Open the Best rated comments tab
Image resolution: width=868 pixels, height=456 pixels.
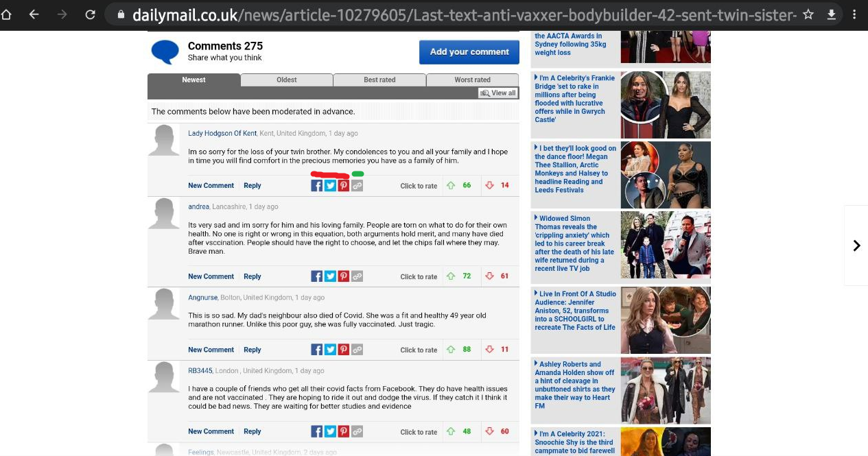pyautogui.click(x=379, y=80)
